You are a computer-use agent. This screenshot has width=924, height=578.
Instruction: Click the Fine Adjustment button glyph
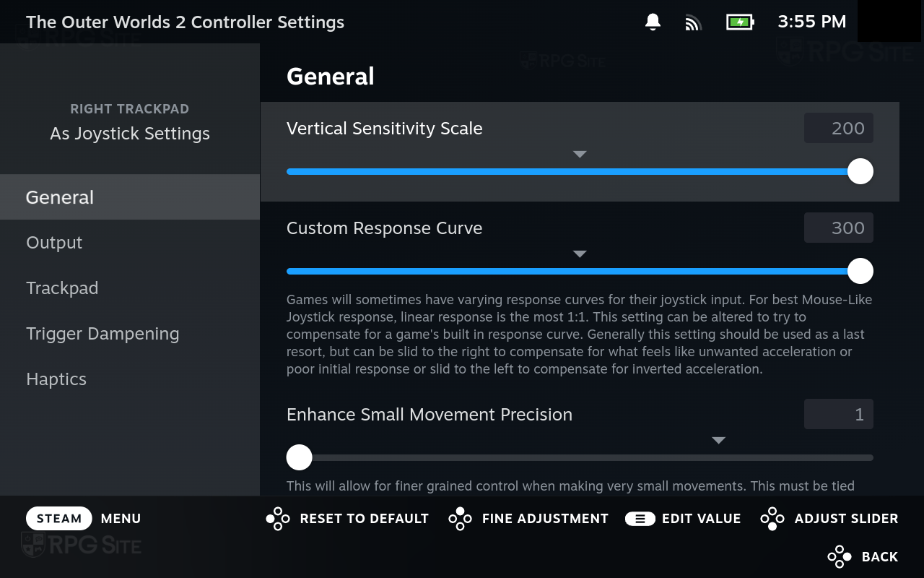[460, 519]
